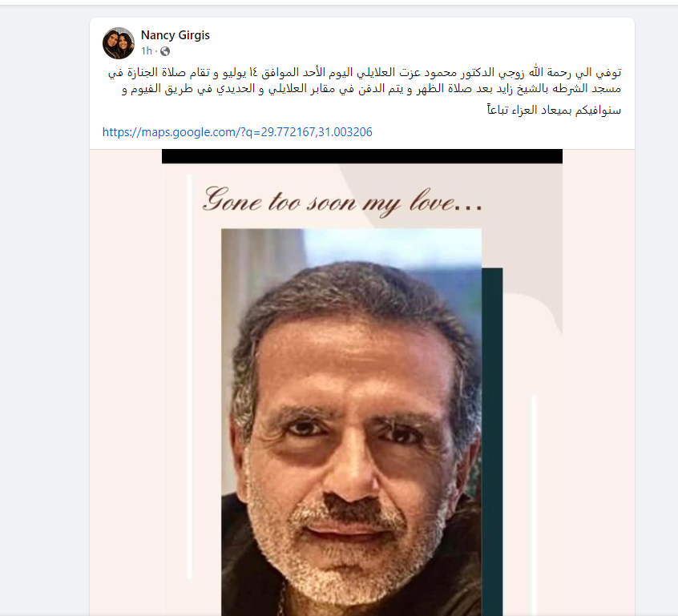The width and height of the screenshot is (678, 616).
Task: Click the last Arabic line about condolences
Action: tap(554, 111)
